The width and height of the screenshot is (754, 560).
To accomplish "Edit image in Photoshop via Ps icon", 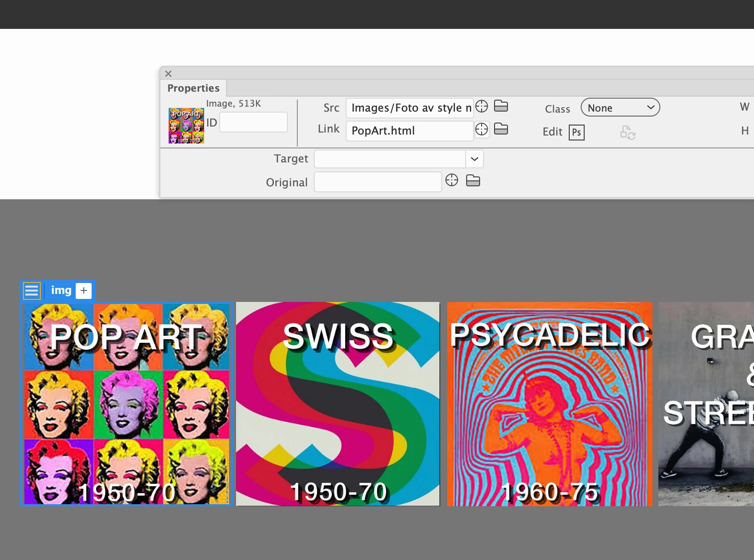I will point(577,132).
